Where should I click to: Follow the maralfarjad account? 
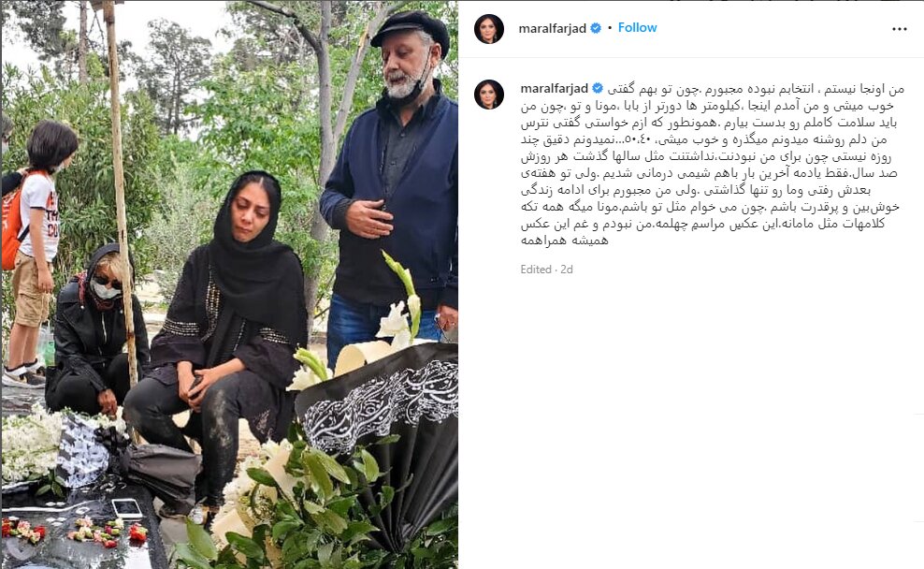coord(637,28)
